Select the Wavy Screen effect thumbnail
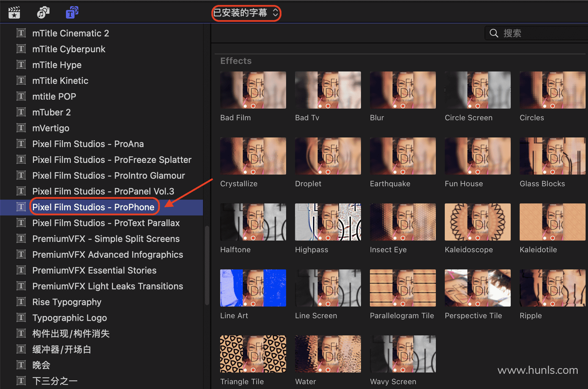This screenshot has width=588, height=389. pos(403,354)
